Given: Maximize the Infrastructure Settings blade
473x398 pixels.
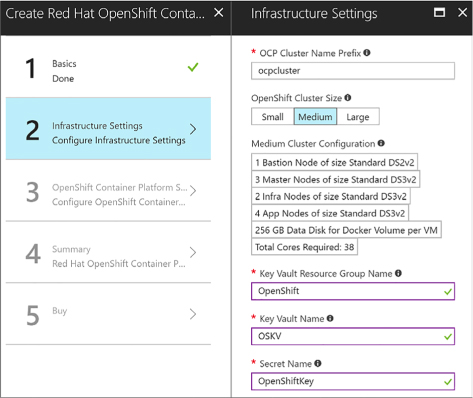Looking at the screenshot, I should 439,13.
